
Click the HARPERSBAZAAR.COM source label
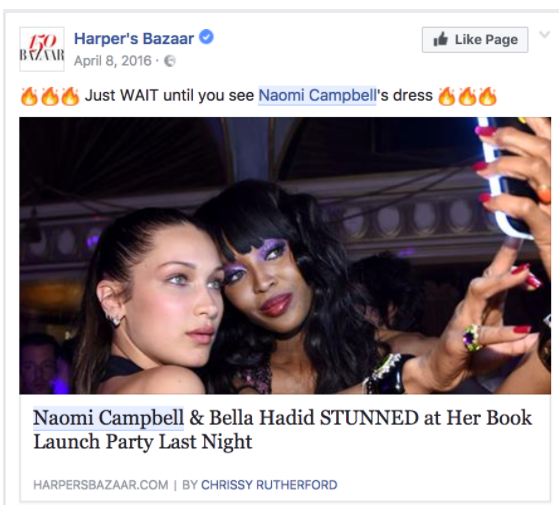[101, 485]
